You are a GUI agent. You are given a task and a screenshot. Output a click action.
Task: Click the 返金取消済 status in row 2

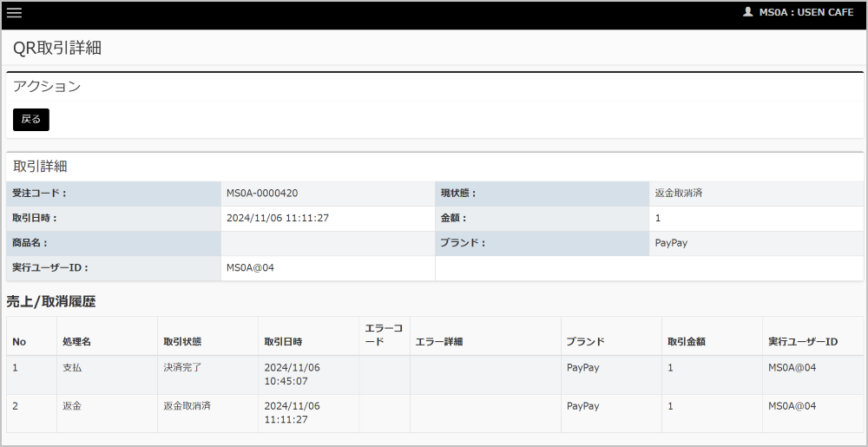pyautogui.click(x=187, y=406)
